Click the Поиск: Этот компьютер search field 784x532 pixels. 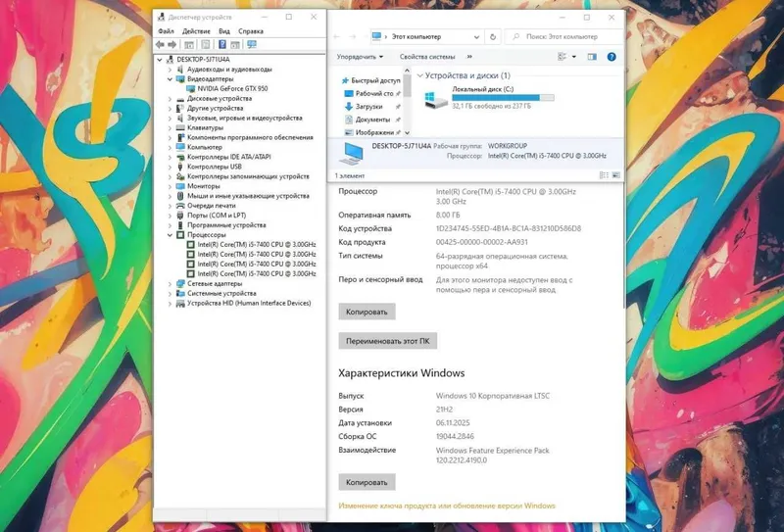pos(564,36)
